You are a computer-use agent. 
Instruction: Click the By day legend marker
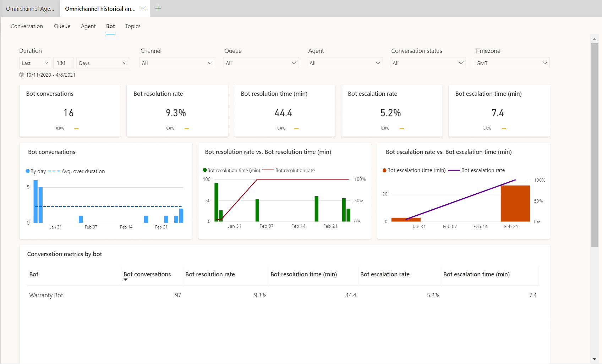tap(28, 171)
